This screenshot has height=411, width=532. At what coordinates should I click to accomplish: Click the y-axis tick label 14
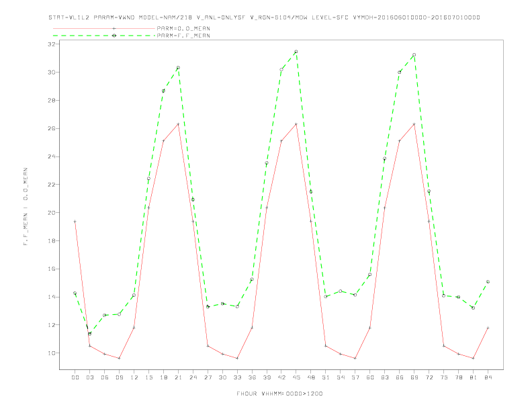pos(52,297)
